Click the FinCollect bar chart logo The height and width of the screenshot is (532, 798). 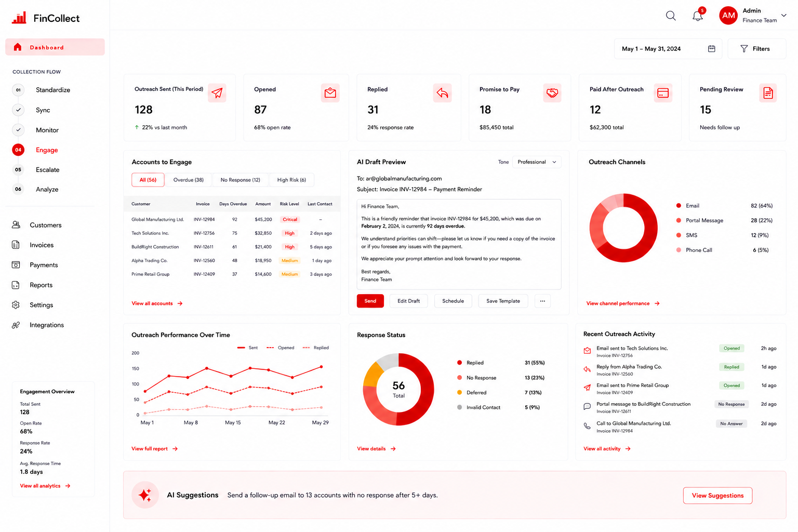click(x=19, y=18)
